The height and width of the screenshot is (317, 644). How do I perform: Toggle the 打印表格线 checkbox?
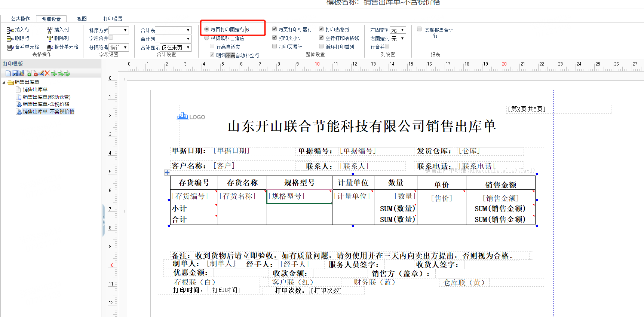click(x=321, y=29)
